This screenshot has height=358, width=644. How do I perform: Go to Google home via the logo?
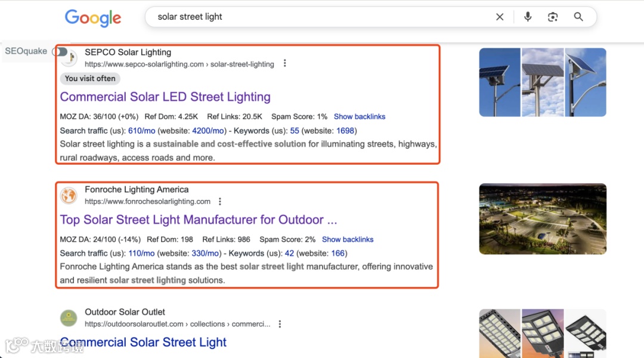point(93,18)
